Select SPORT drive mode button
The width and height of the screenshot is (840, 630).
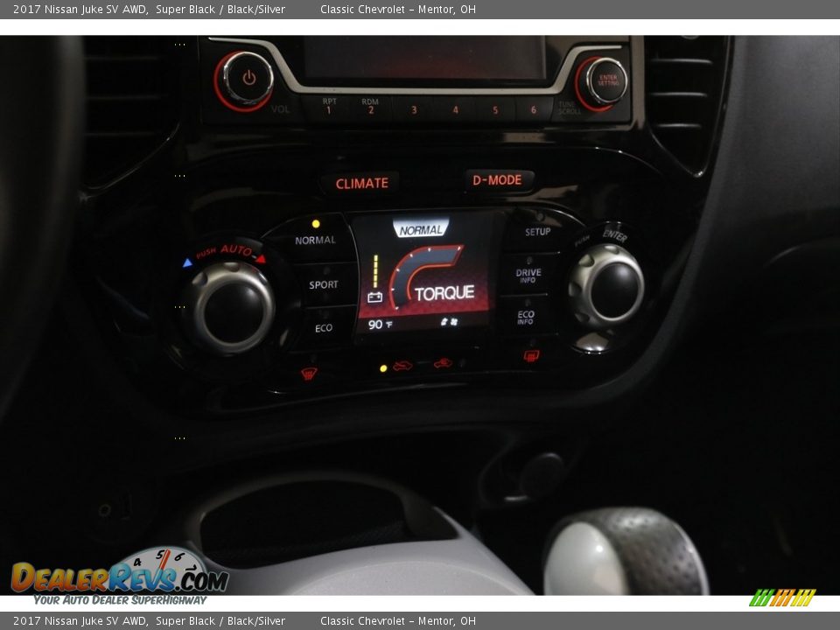[323, 284]
